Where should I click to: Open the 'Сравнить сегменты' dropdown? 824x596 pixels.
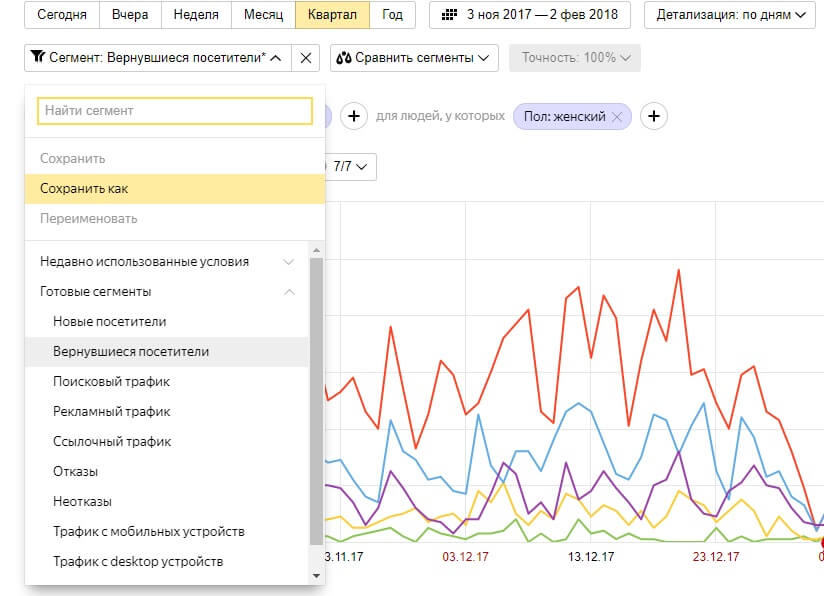(414, 58)
